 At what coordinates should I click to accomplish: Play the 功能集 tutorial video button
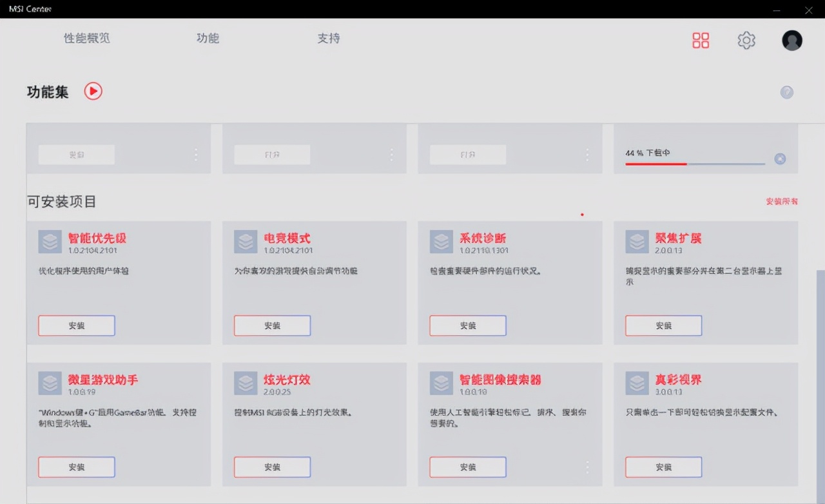[93, 92]
